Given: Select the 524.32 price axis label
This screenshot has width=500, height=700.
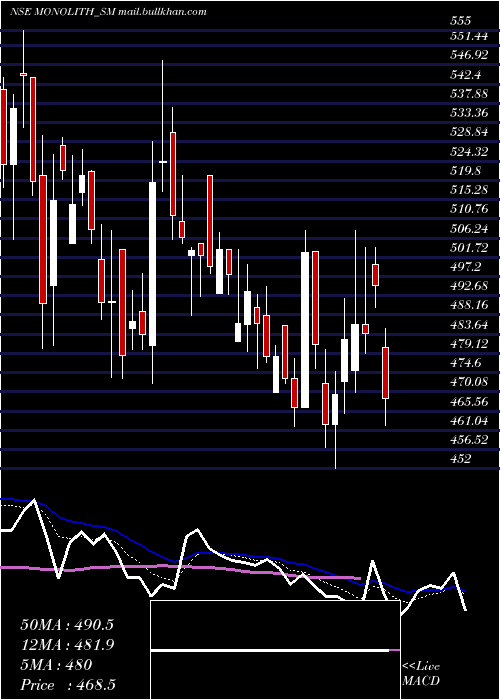Looking at the screenshot, I should click(x=468, y=152).
